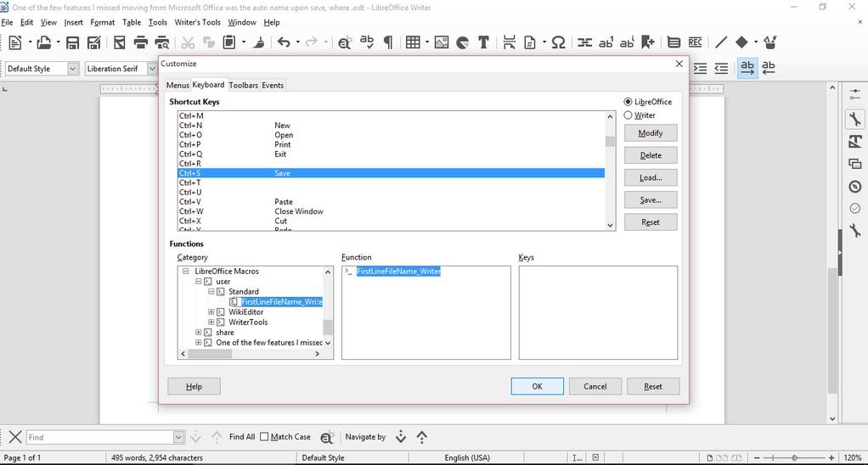Click the Undo arrow icon
The height and width of the screenshot is (465, 868).
click(x=284, y=42)
